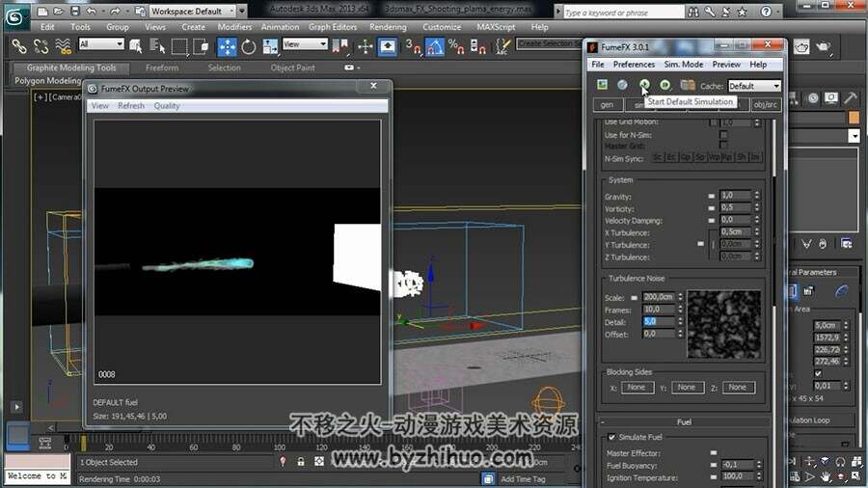Open FumeFX Preferences menu
Image resolution: width=868 pixels, height=488 pixels.
click(634, 65)
